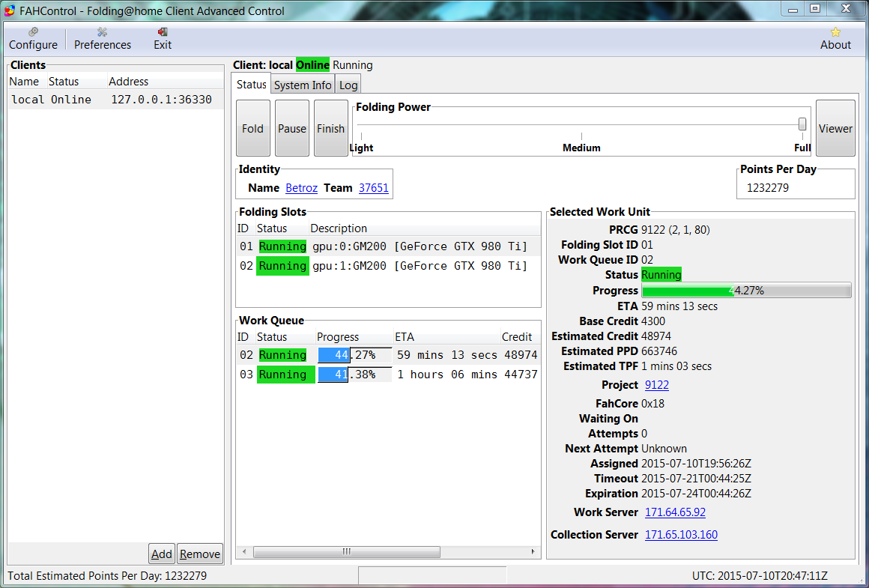869x588 pixels.
Task: Click the work queue scrollbar left arrow
Action: (x=244, y=551)
